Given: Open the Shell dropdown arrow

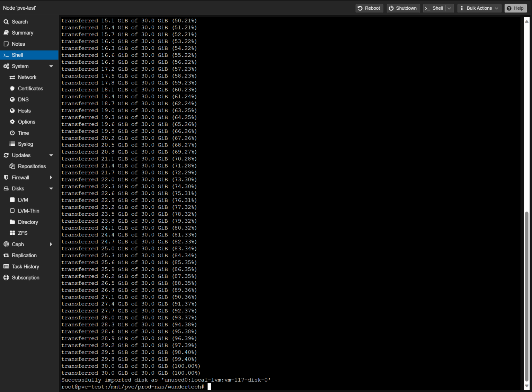Looking at the screenshot, I should pos(450,8).
